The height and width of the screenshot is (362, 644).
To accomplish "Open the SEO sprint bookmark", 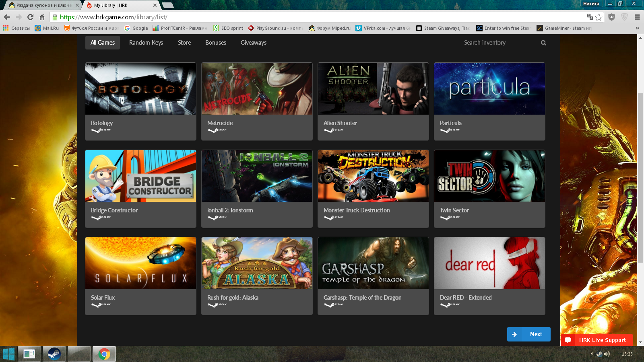I will point(228,28).
